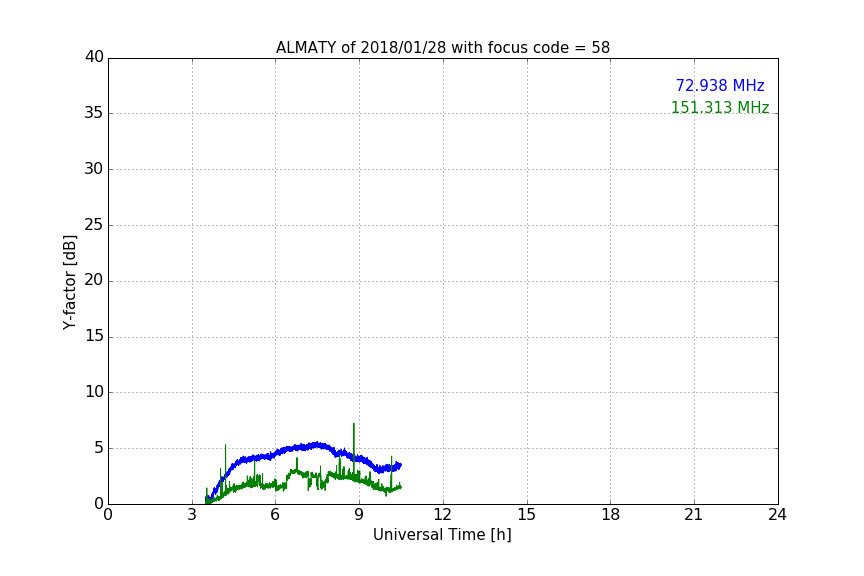
Task: Click the y-axis tick label 15
Action: point(94,336)
